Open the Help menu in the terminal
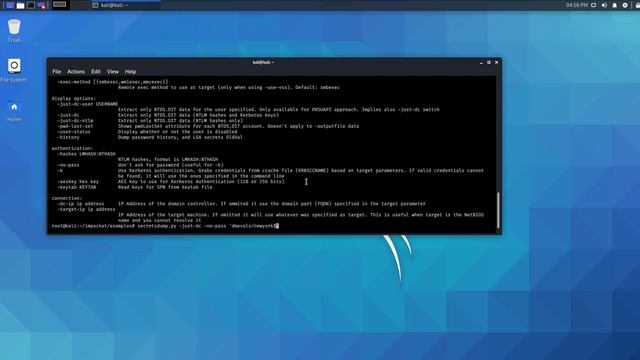 coord(130,71)
